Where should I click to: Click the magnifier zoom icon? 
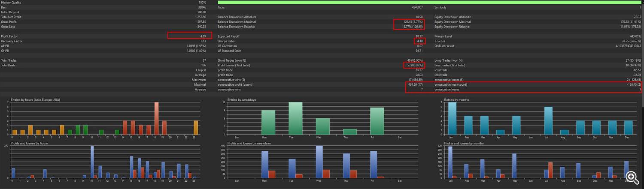[x=632, y=177]
